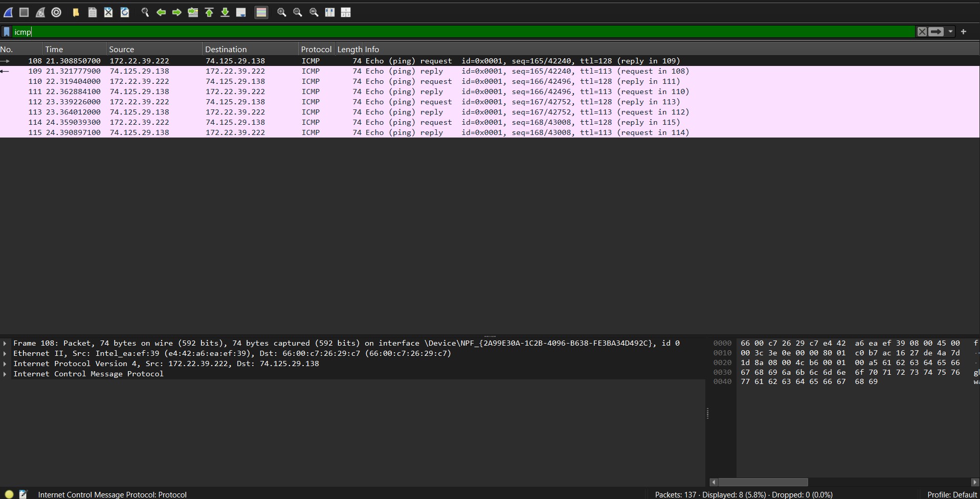980x499 pixels.
Task: Sort by the Length column header
Action: [350, 49]
